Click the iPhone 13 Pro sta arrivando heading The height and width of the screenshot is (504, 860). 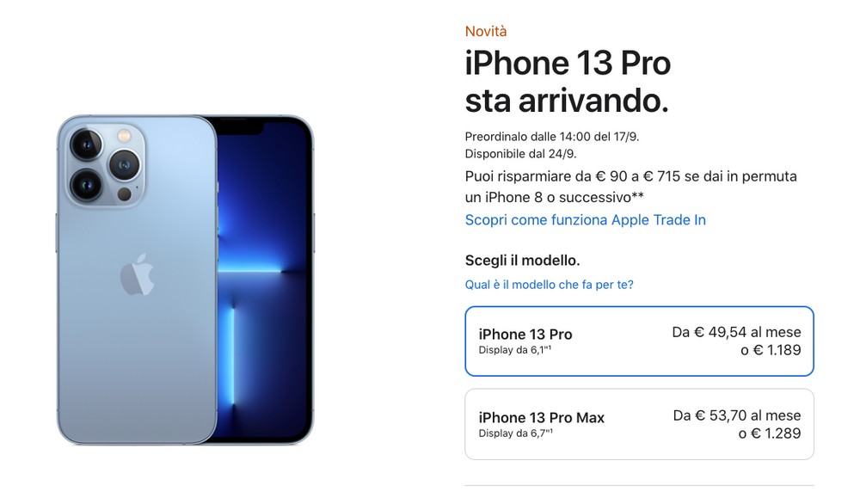tap(568, 82)
